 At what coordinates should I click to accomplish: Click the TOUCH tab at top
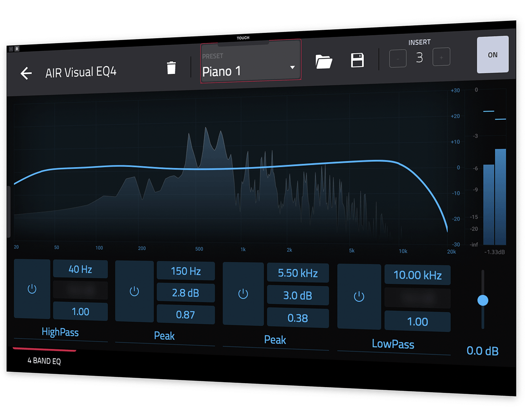243,38
